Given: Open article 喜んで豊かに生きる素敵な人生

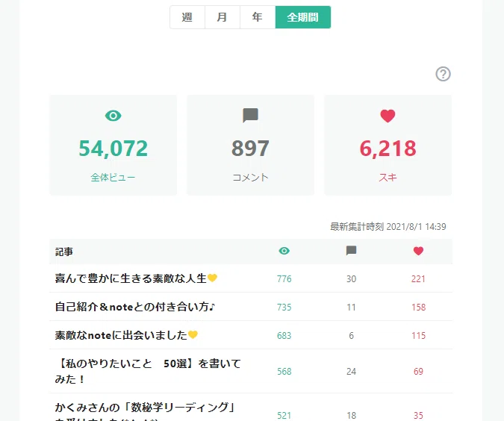Looking at the screenshot, I should click(x=137, y=278).
